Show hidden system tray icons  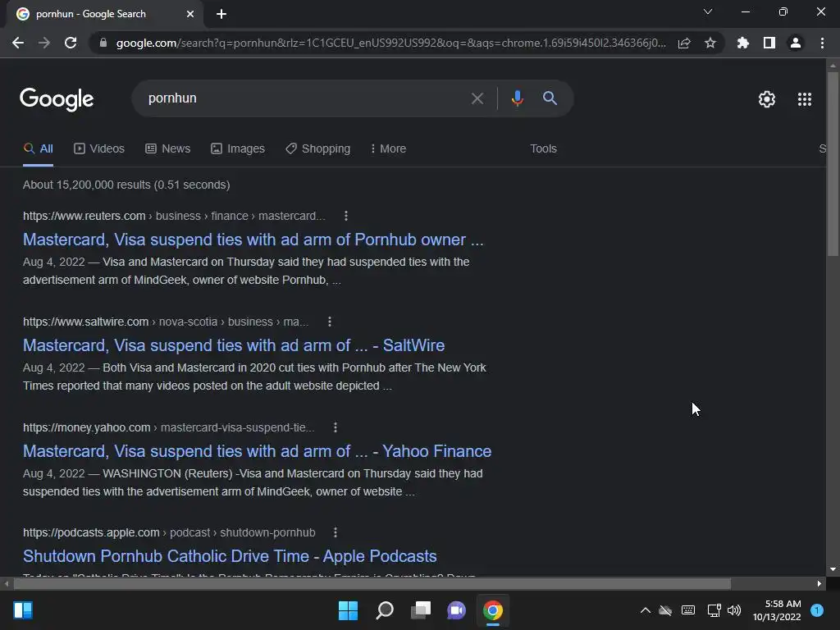(x=646, y=610)
